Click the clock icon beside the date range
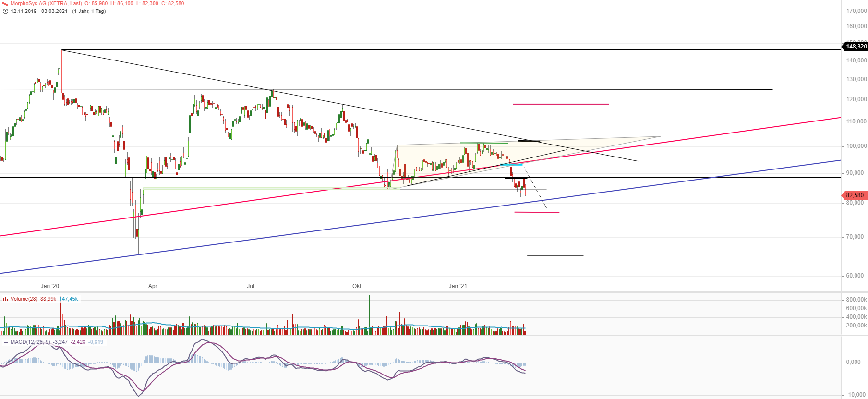This screenshot has height=399, width=868. 5,11
